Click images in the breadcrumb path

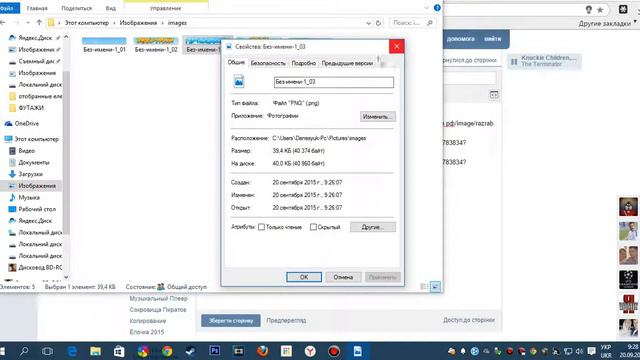point(177,23)
